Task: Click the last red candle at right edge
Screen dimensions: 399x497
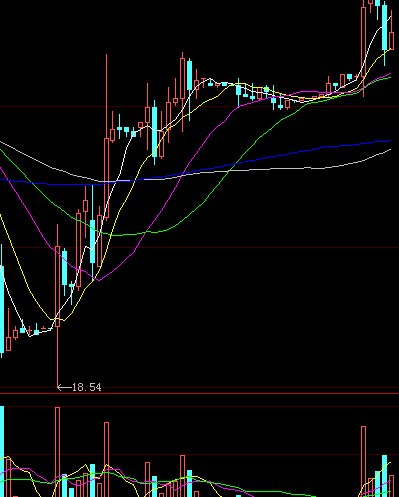Action: [391, 41]
